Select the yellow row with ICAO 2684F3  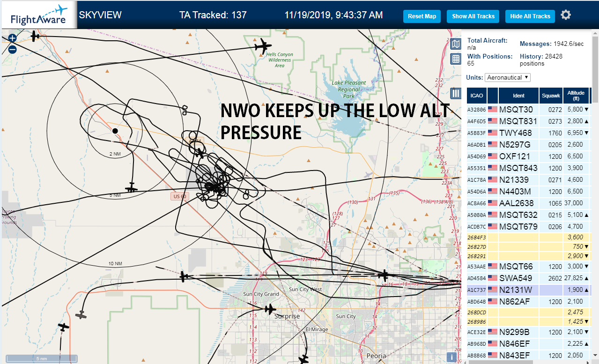pyautogui.click(x=528, y=238)
